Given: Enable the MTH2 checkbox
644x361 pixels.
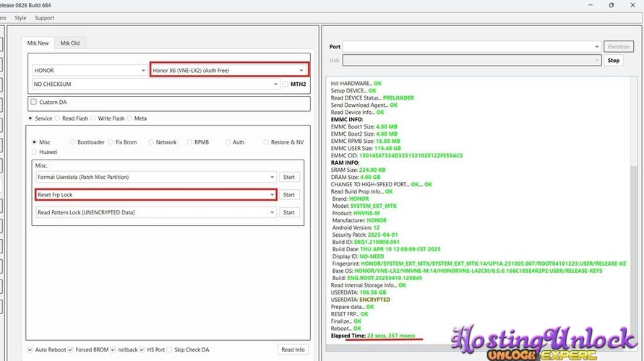Looking at the screenshot, I should 285,84.
